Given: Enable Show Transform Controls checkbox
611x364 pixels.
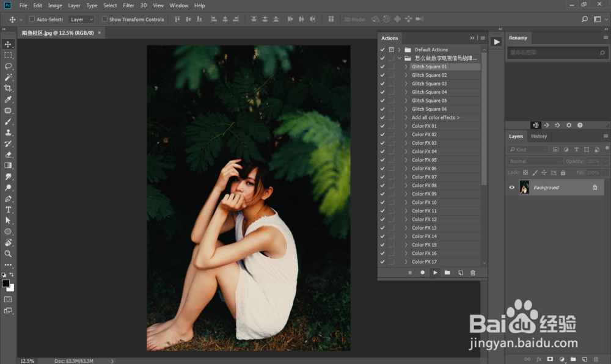Looking at the screenshot, I should tap(104, 19).
